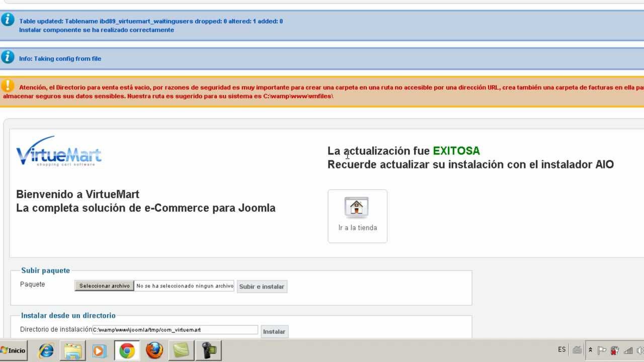644x362 pixels.
Task: Launch Internet Explorer from the taskbar
Action: [46, 350]
